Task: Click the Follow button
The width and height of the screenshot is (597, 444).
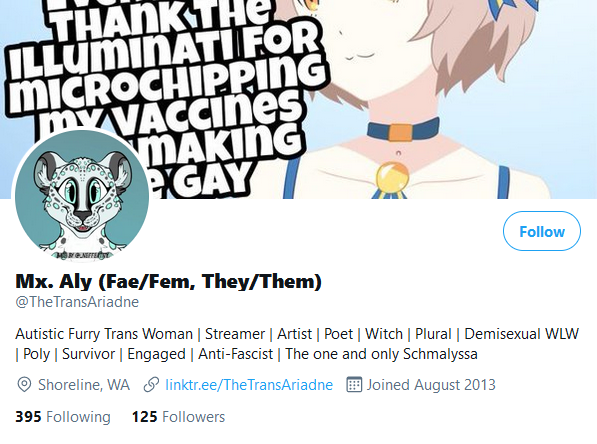Action: (x=542, y=231)
